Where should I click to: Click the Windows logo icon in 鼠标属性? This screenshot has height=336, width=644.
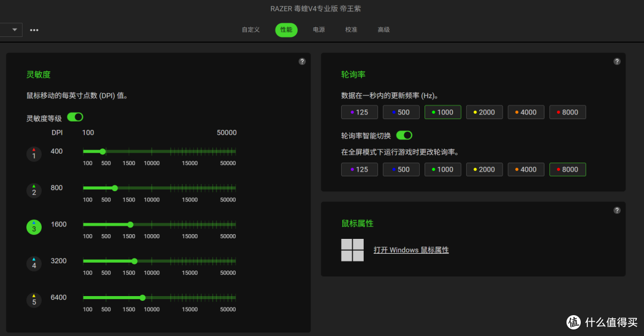pyautogui.click(x=352, y=250)
